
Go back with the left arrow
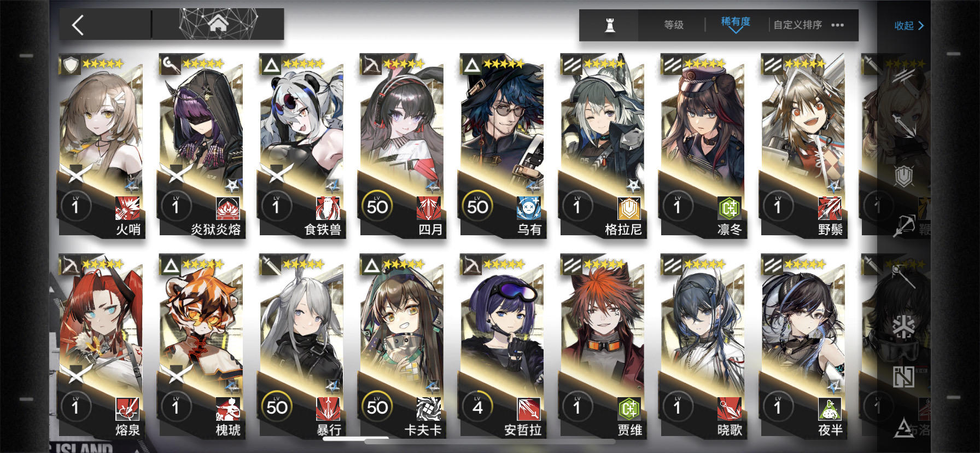[78, 25]
